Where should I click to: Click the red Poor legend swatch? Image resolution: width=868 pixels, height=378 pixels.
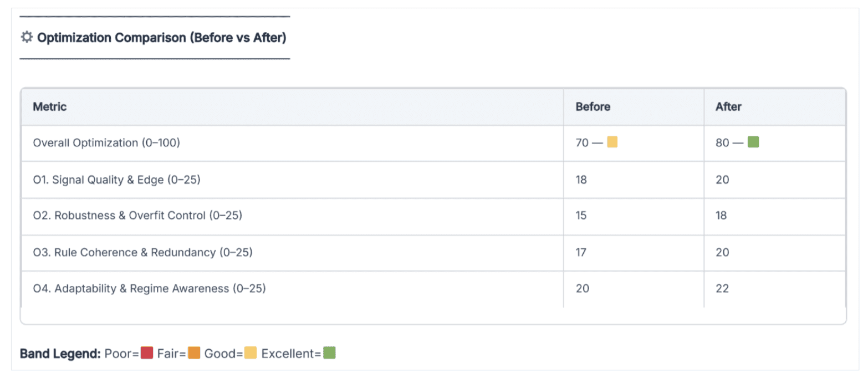pos(147,353)
